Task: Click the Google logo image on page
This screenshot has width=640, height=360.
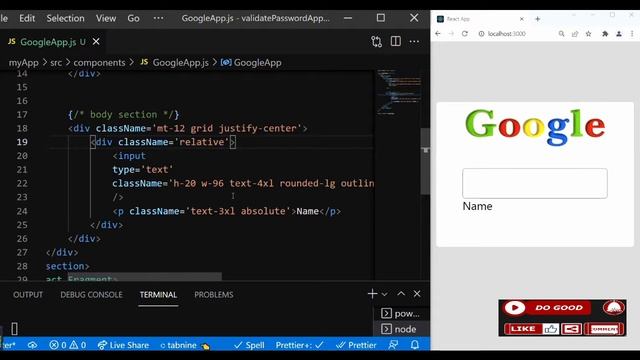Action: pos(535,127)
